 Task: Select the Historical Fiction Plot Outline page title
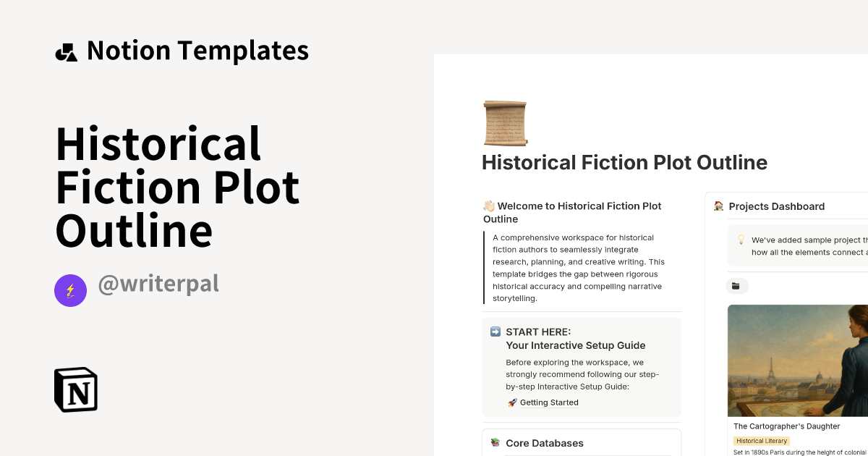point(624,162)
